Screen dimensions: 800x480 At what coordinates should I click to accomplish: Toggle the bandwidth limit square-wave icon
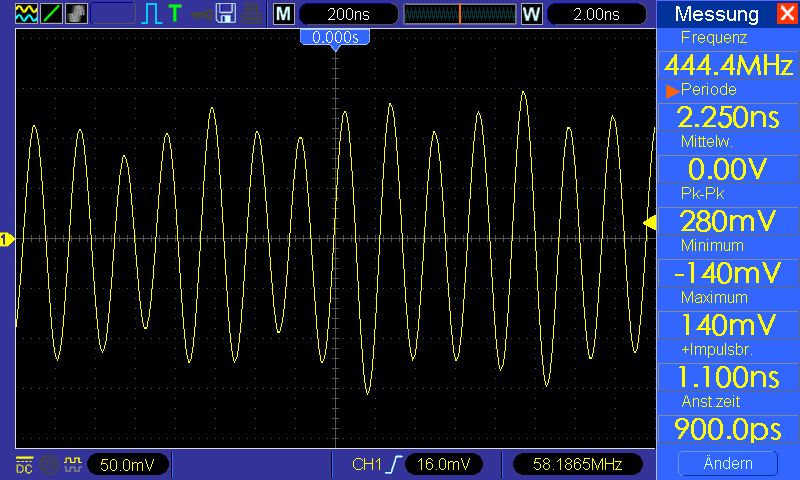(72, 464)
